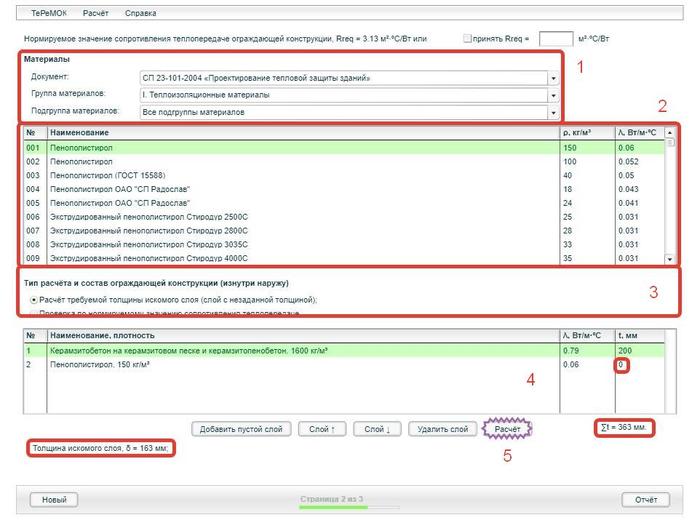Click the 'Добавить пустой слой' button
The width and height of the screenshot is (700, 528).
pyautogui.click(x=241, y=429)
